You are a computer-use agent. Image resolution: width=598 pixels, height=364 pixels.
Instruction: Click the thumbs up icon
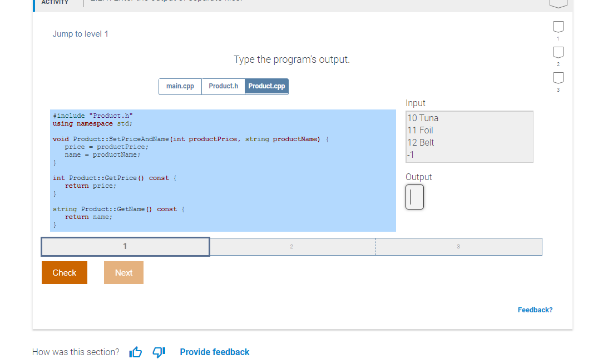135,352
